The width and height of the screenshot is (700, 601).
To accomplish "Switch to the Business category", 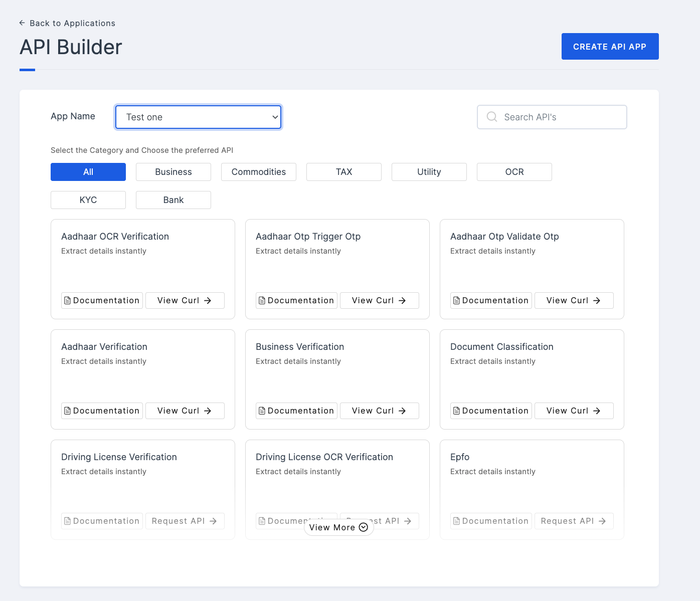I will [173, 172].
